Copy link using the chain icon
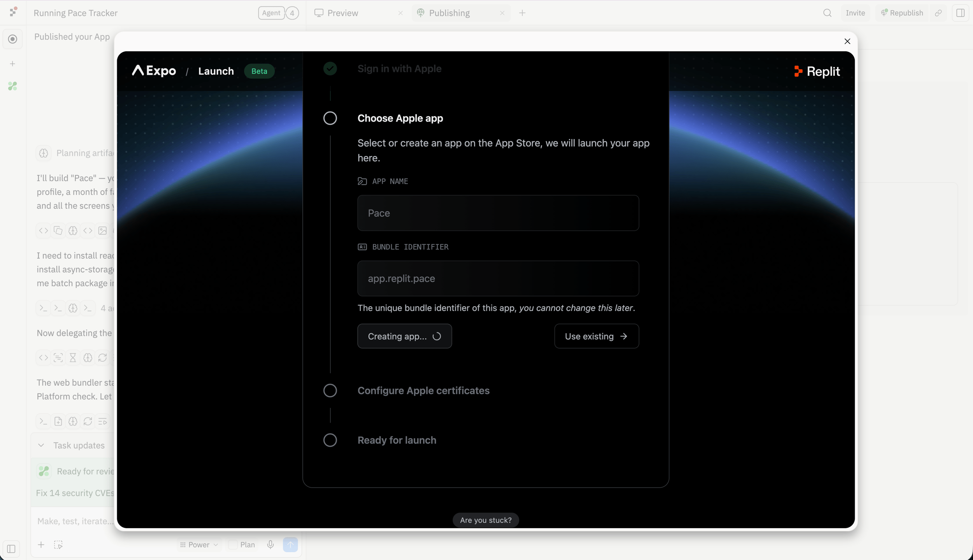 coord(938,13)
